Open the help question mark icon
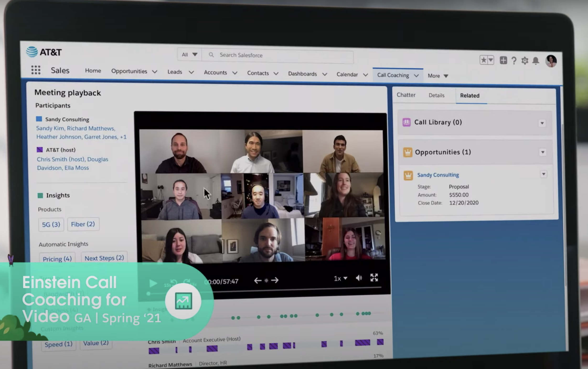 [x=514, y=61]
